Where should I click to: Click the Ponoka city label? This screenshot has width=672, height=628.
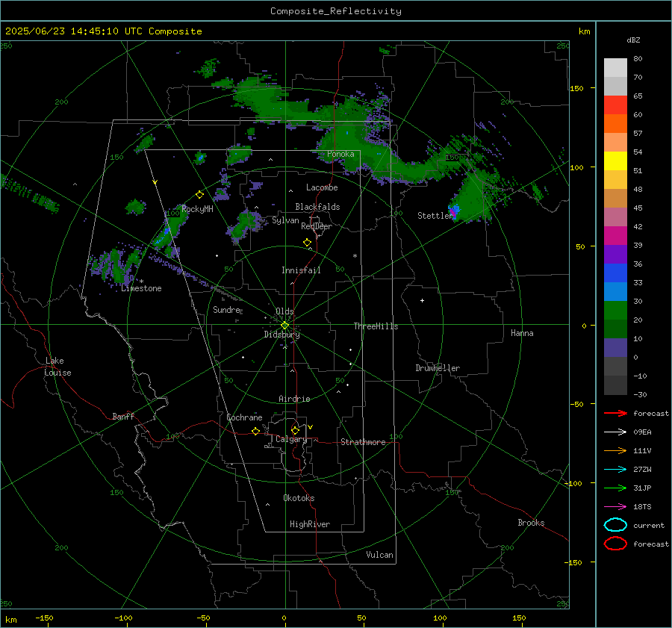pos(340,154)
